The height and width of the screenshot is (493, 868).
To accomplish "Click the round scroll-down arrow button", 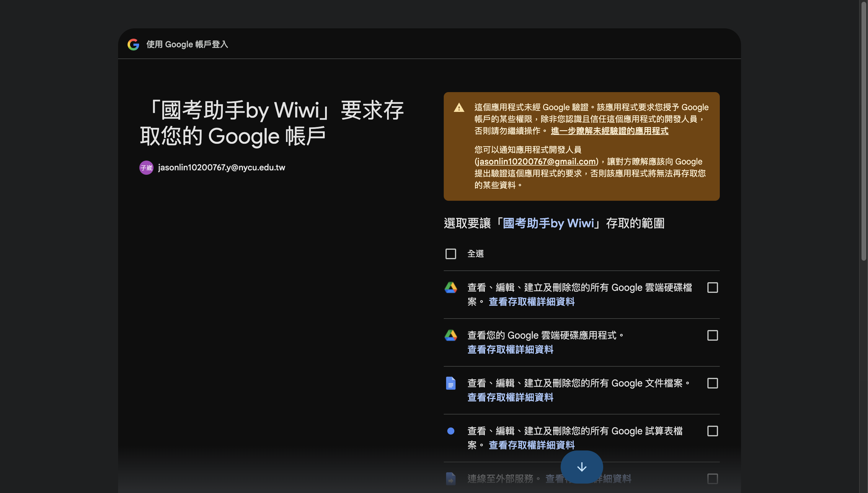I will tap(582, 467).
